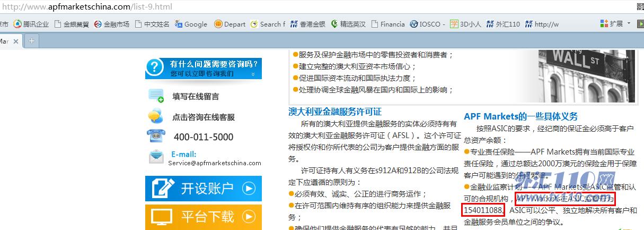Viewport: 644px width, 230px height.
Task: Click the telephone icon
Action: pyautogui.click(x=156, y=136)
